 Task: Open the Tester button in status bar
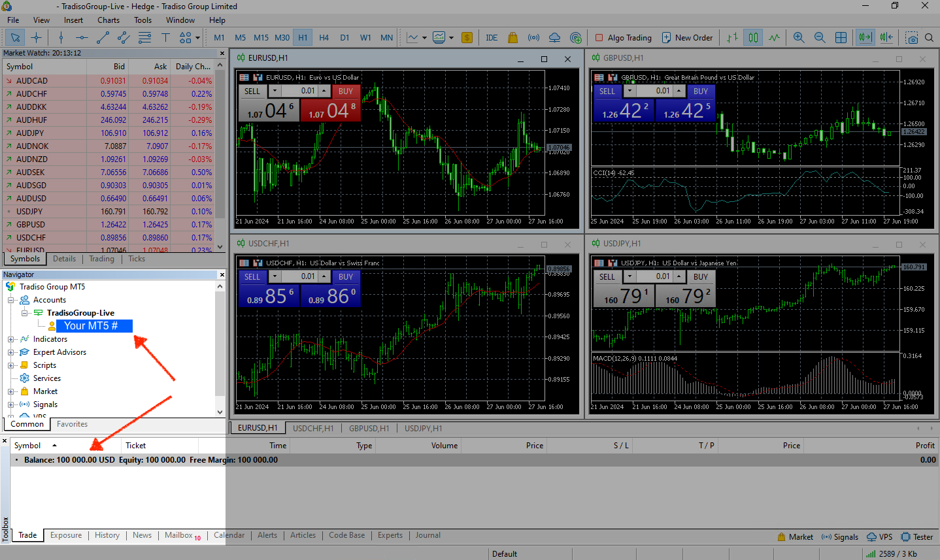(x=916, y=537)
